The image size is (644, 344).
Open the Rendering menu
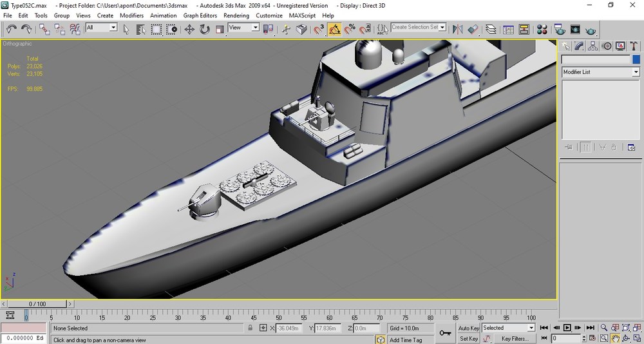236,15
